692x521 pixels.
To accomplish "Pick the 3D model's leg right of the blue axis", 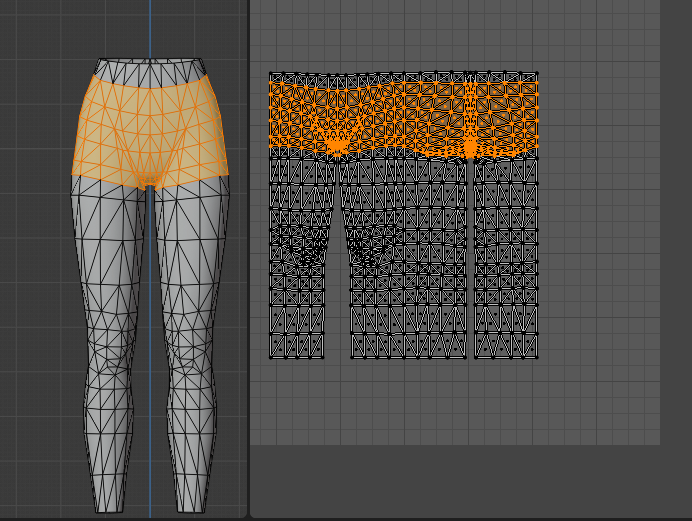I will coord(191,344).
